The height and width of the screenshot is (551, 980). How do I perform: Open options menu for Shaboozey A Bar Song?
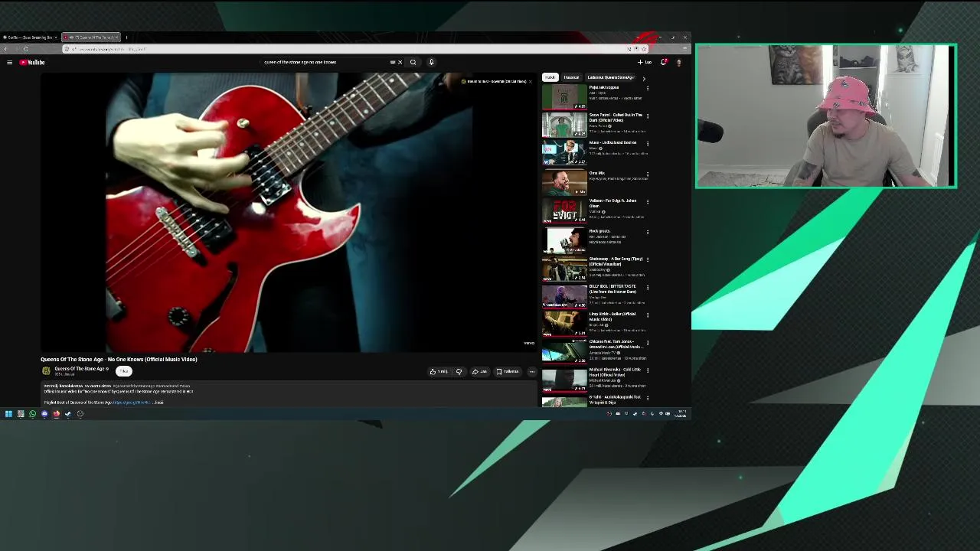click(x=648, y=260)
